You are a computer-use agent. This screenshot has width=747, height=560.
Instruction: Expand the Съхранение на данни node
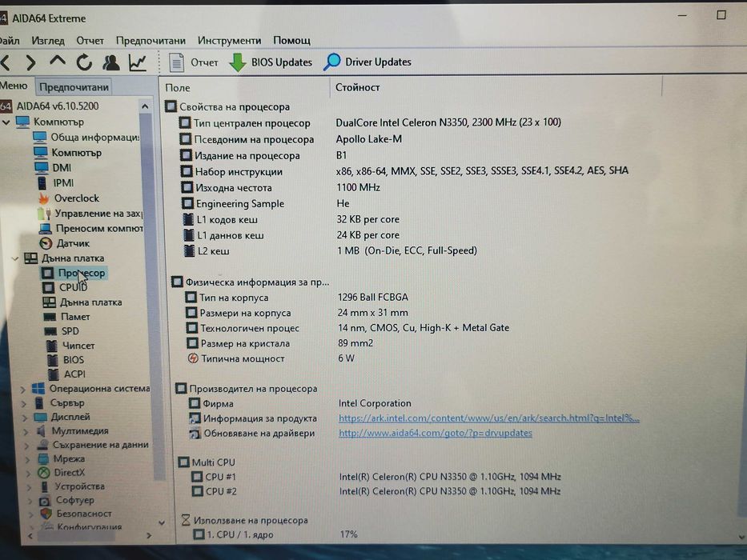(26, 446)
